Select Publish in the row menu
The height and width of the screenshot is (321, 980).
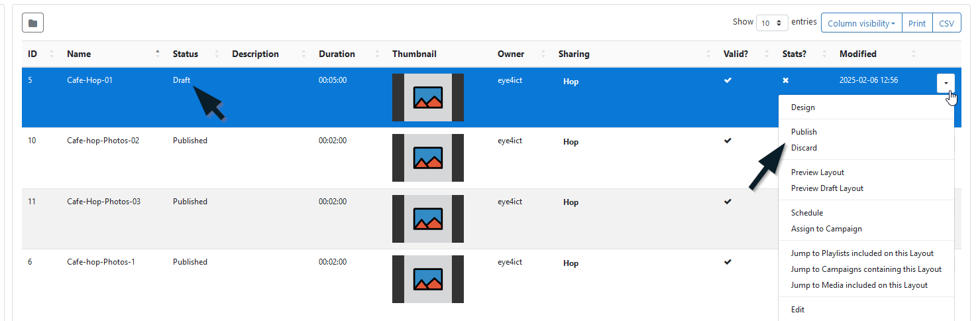(x=804, y=132)
